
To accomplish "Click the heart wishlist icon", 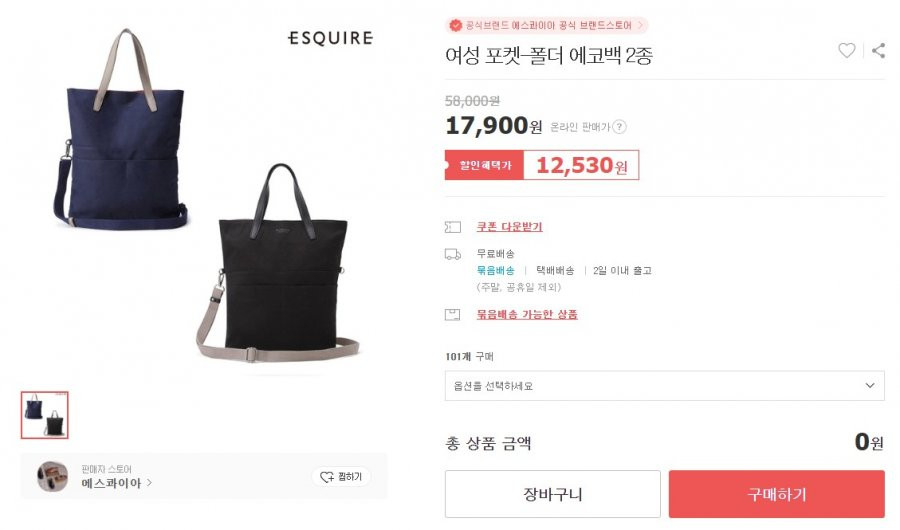I will tap(847, 51).
